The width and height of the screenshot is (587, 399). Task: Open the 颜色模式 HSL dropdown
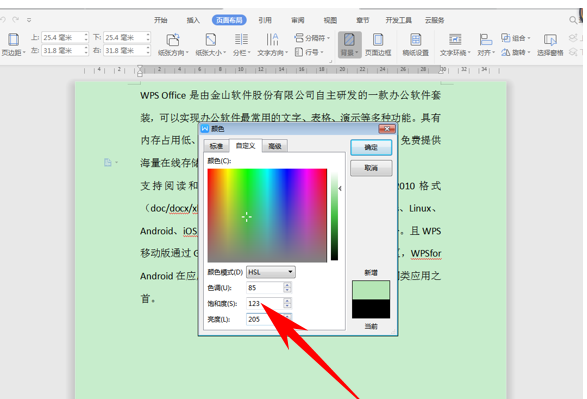[271, 272]
